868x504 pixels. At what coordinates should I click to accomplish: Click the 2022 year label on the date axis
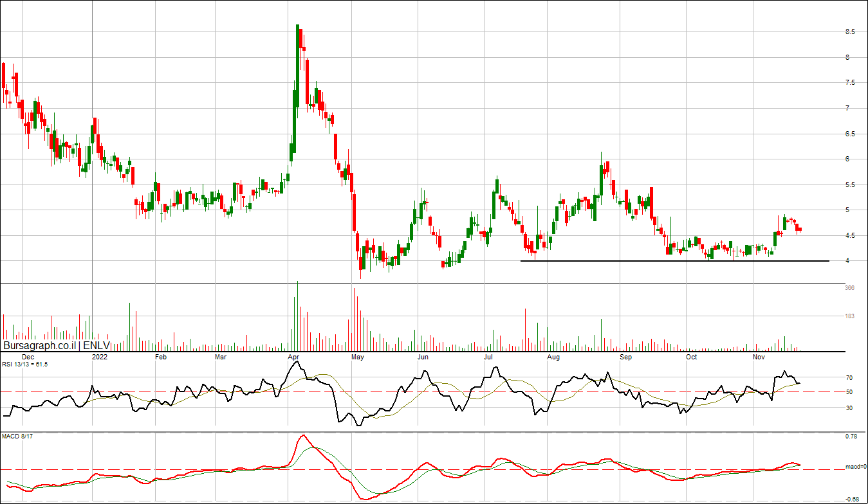pos(100,355)
